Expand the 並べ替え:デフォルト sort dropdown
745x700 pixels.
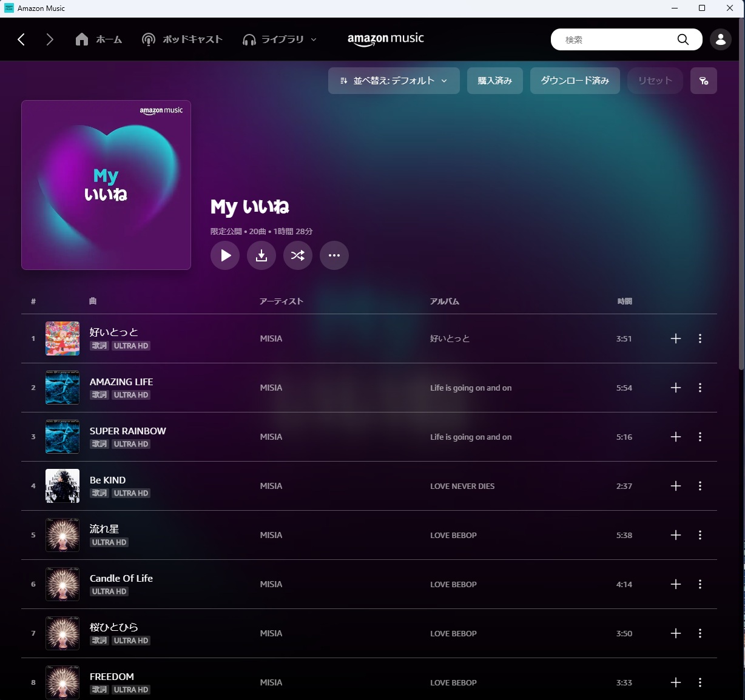coord(394,81)
